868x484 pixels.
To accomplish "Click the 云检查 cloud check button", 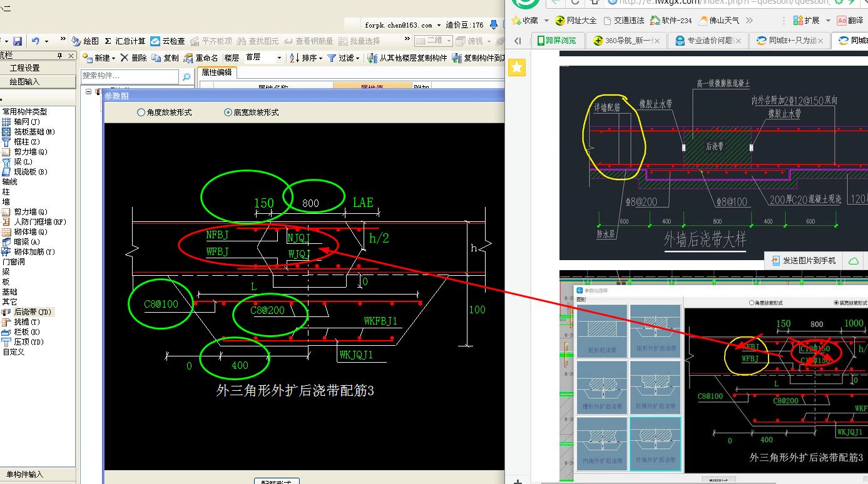I will tap(168, 41).
